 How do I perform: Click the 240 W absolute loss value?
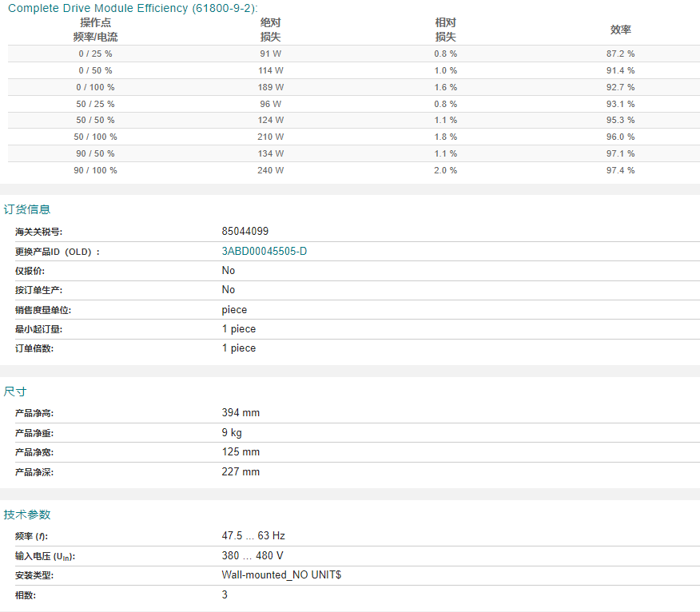pos(271,170)
